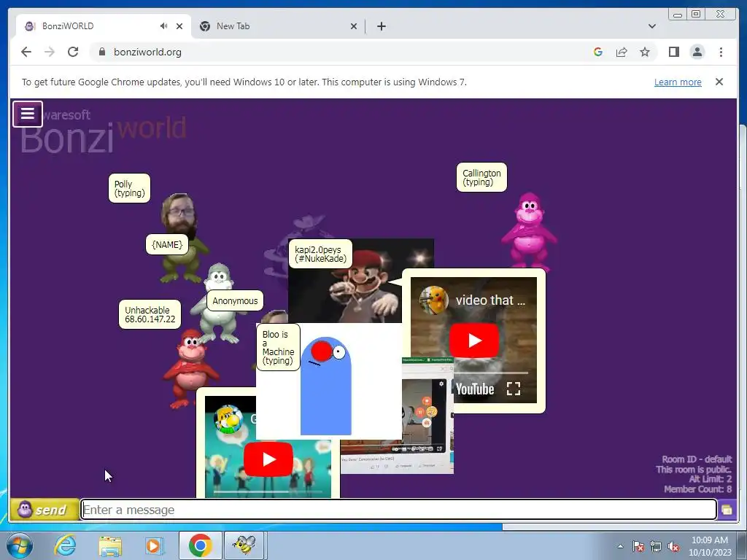The image size is (747, 560).
Task: Expand the tab search chevron
Action: [652, 26]
